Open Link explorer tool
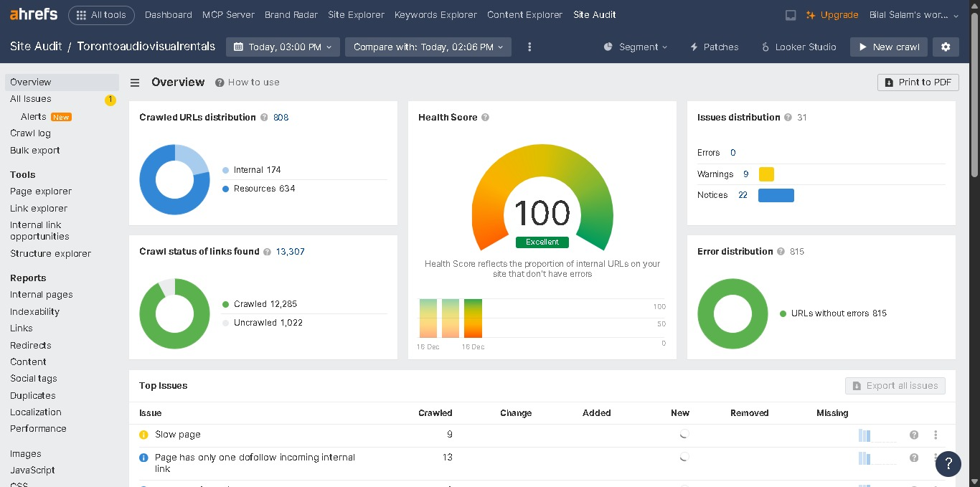980x487 pixels. pyautogui.click(x=39, y=209)
